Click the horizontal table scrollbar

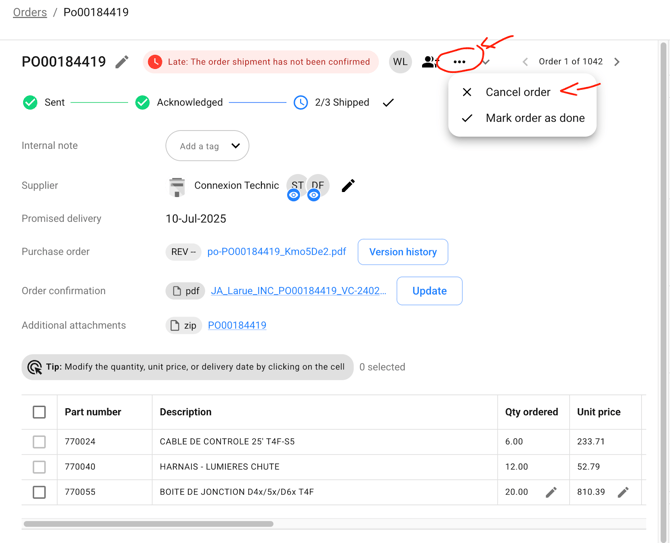point(148,523)
